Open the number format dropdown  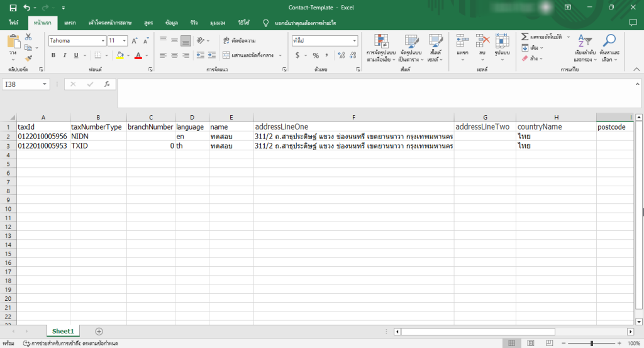(x=355, y=41)
